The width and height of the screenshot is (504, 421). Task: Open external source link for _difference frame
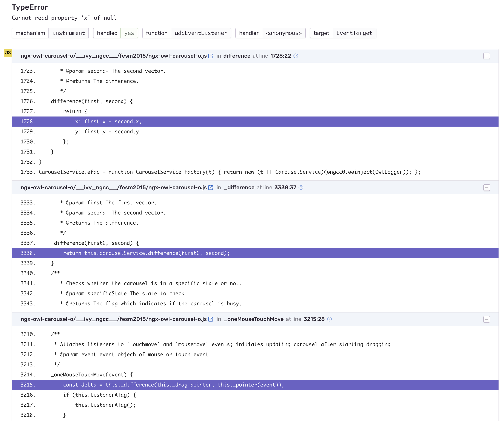211,188
